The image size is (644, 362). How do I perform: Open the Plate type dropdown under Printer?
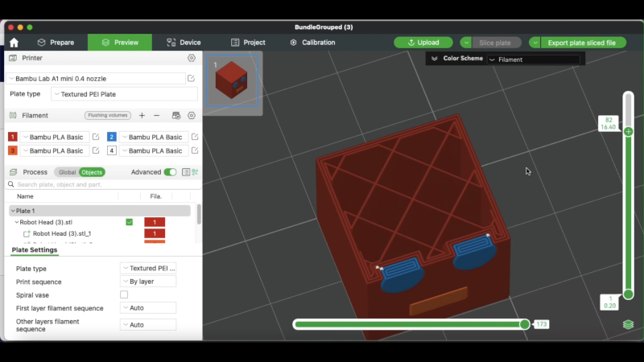tap(124, 94)
